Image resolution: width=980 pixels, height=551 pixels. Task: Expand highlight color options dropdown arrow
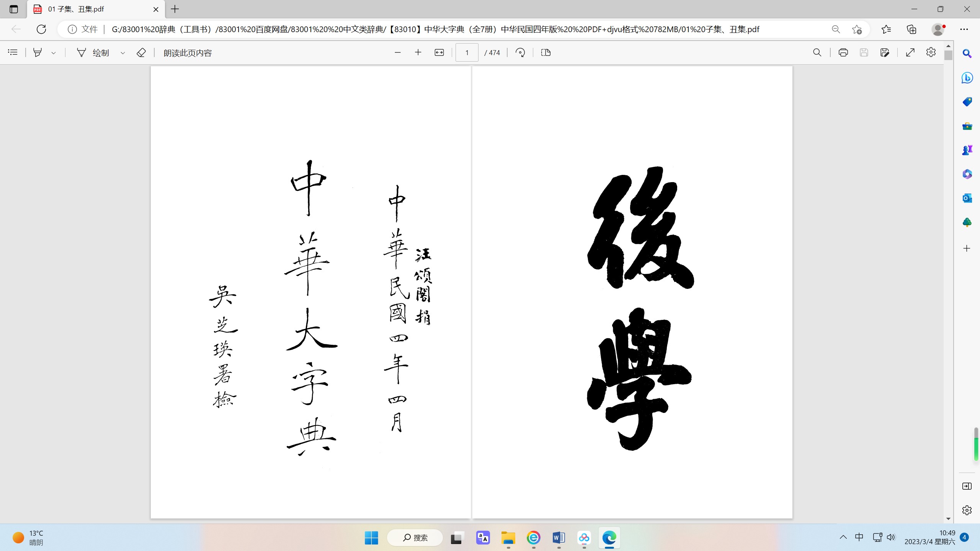pos(54,53)
